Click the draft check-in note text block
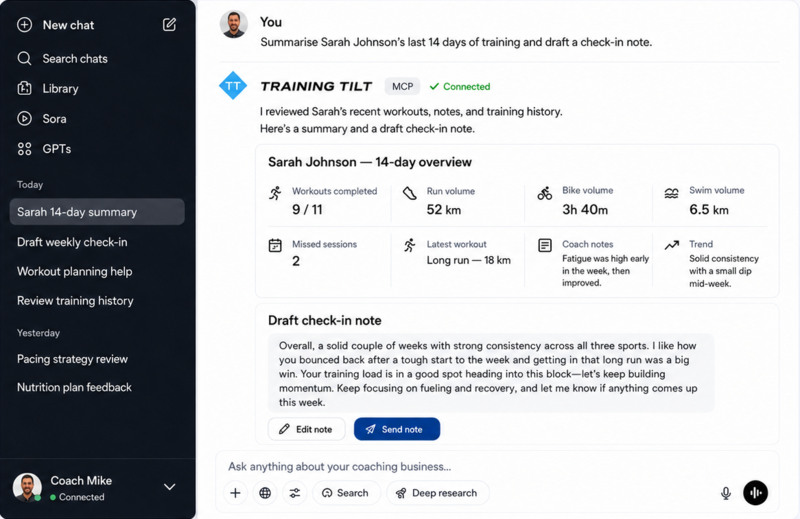The image size is (800, 519). 491,374
